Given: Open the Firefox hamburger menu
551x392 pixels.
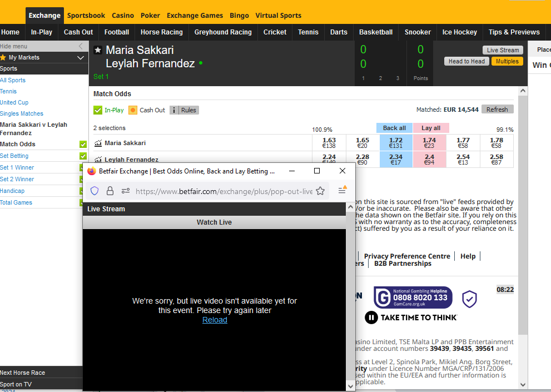Looking at the screenshot, I should coord(342,190).
